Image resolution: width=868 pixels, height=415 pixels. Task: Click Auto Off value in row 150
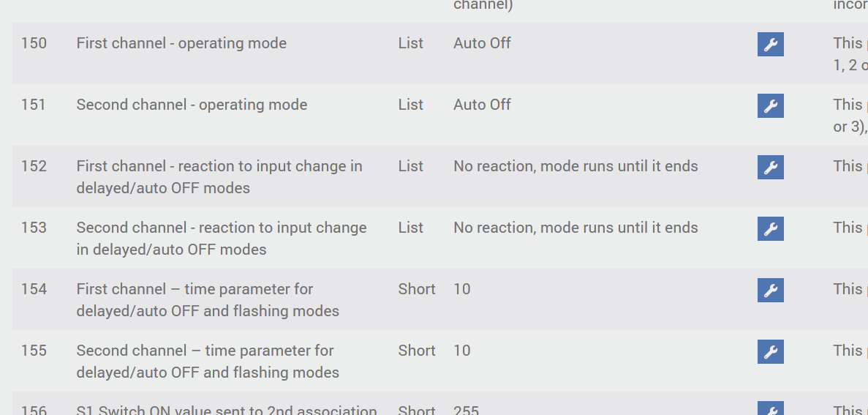(x=482, y=43)
